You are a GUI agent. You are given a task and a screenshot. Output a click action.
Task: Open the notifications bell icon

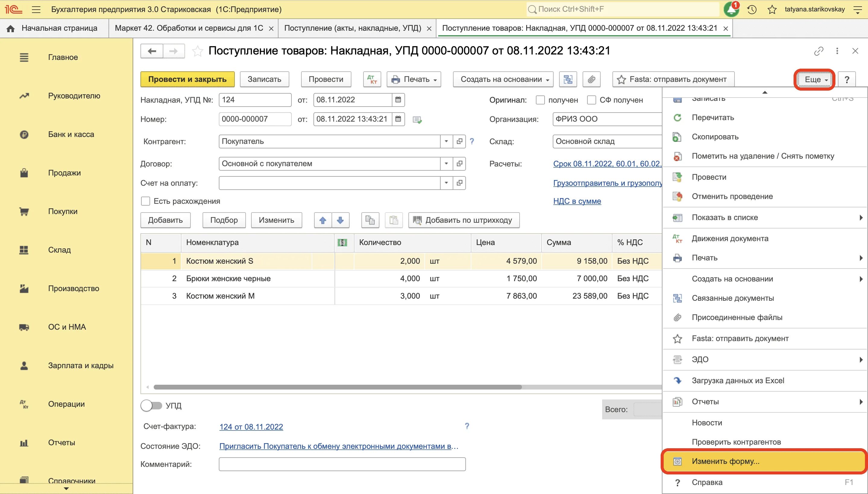coord(731,10)
